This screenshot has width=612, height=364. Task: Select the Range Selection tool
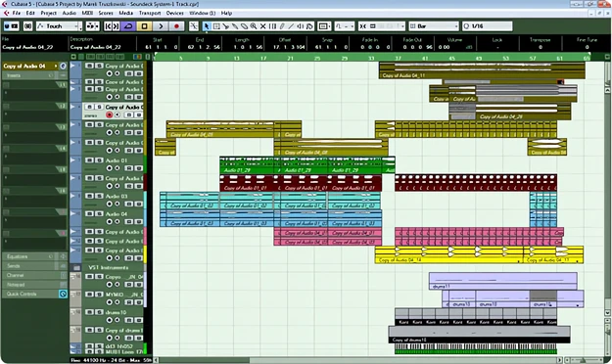(x=215, y=26)
